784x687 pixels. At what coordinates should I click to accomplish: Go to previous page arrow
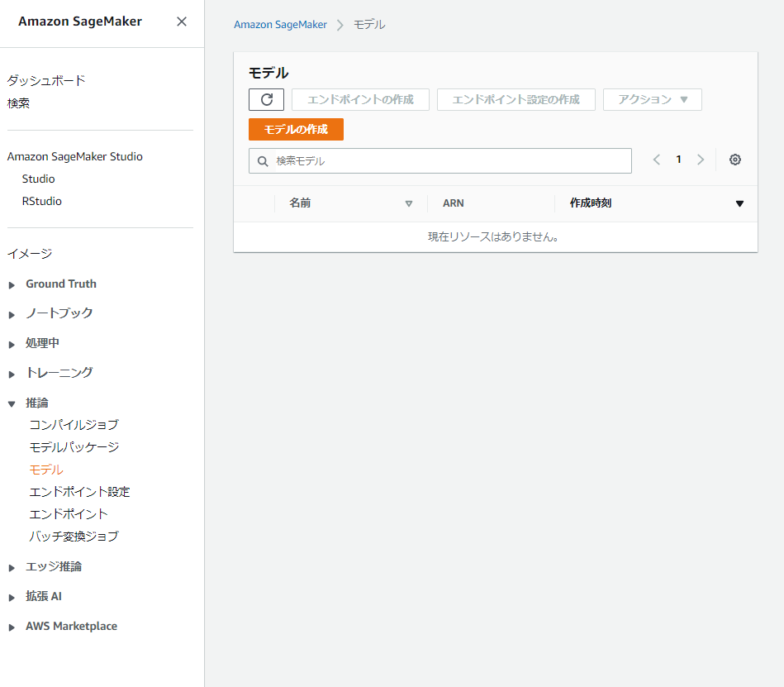coord(657,160)
